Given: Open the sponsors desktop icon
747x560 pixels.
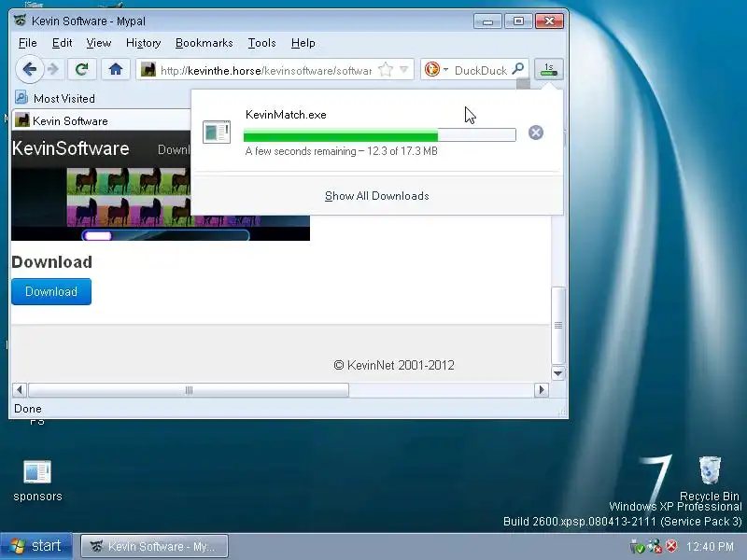Looking at the screenshot, I should click(37, 481).
